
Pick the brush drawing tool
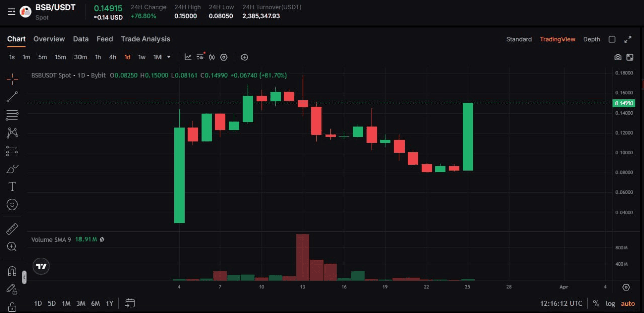[12, 169]
